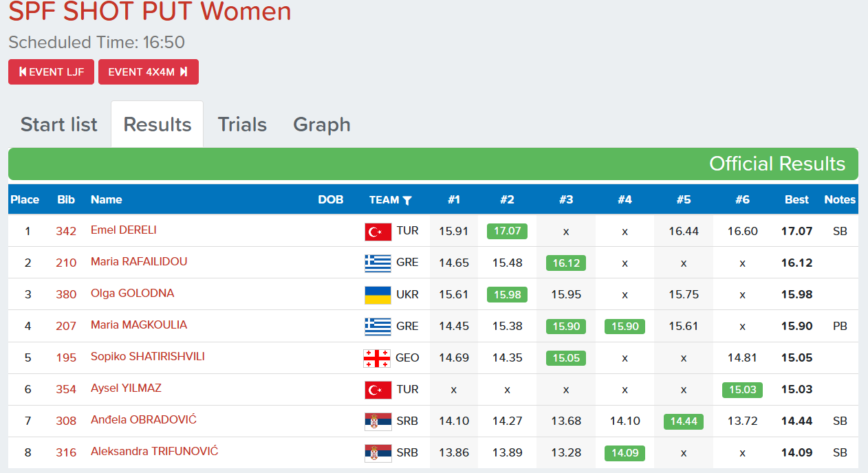Screen dimensions: 868x473
Task: Click the Georgia flag beside Sopiko SHATIRISHVILI
Action: click(x=377, y=358)
